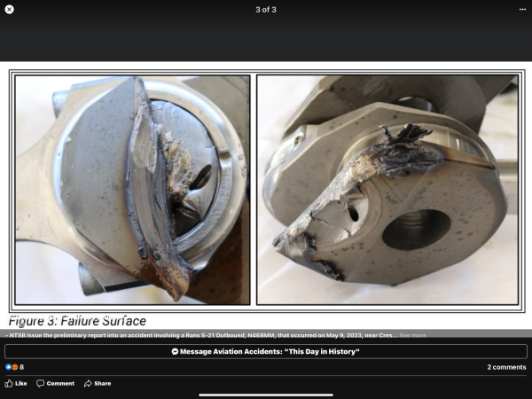View the 8 reactions count
Viewport: 532px width, 399px height.
tap(22, 367)
